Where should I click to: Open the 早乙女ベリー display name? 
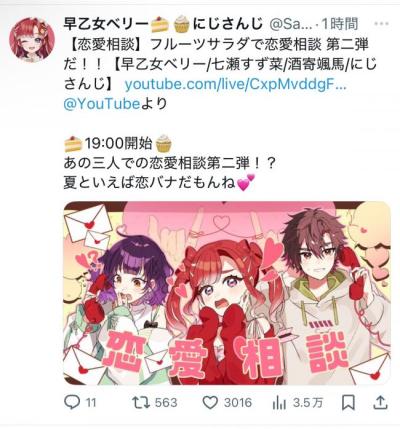(x=105, y=24)
